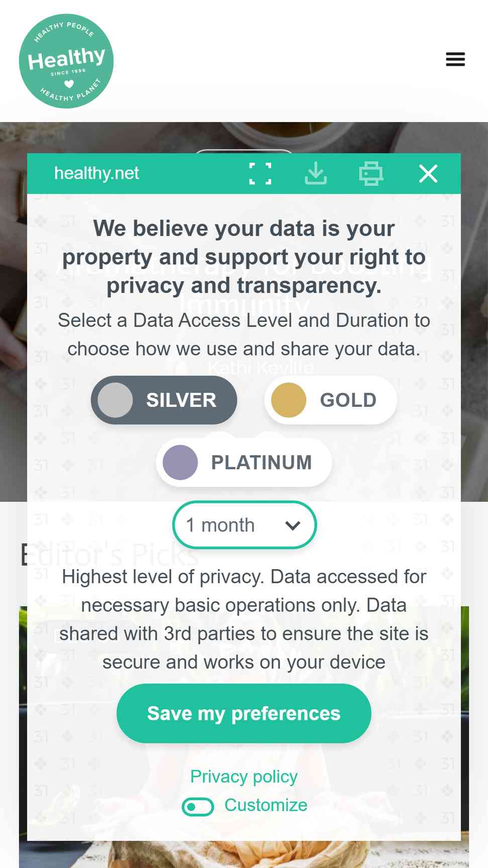Click the duration dropdown chevron arrow
This screenshot has width=488, height=868.
(x=293, y=525)
